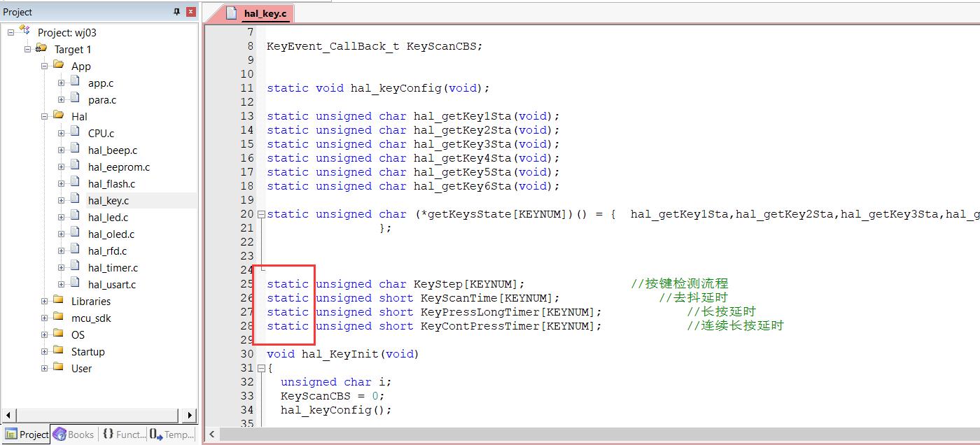The width and height of the screenshot is (980, 445).
Task: Collapse the Project: wj03 root node
Action: click(10, 32)
